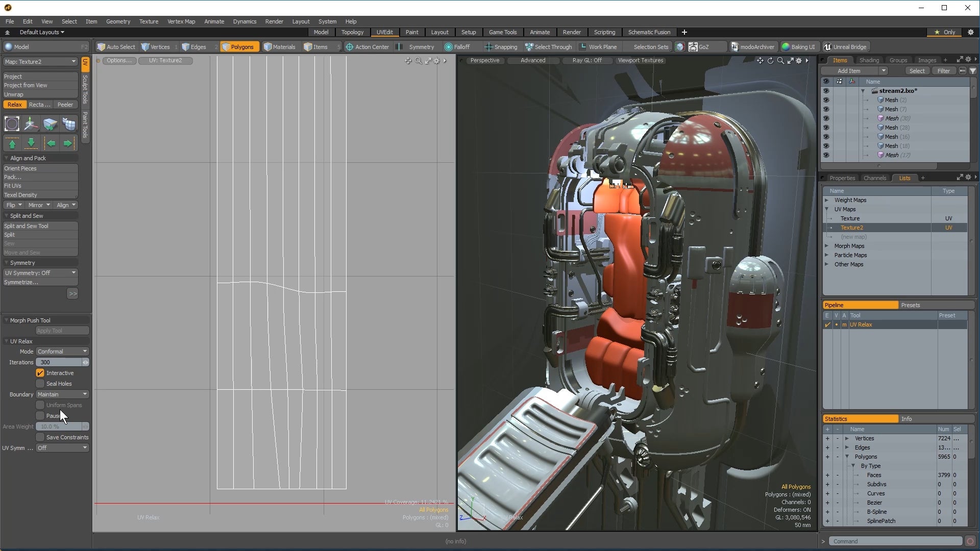Image resolution: width=980 pixels, height=551 pixels.
Task: Toggle the Interactive UV Relax checkbox
Action: 40,373
